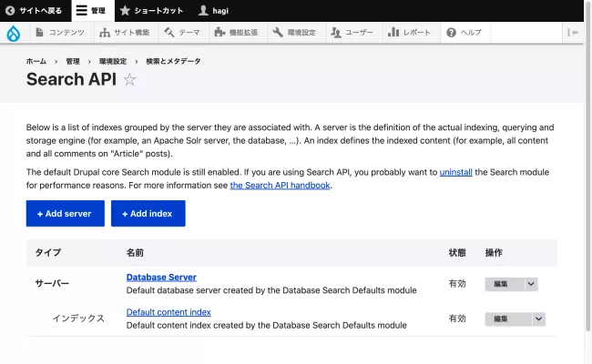
Task: Click the user silhouette icon beside hagi
Action: pos(203,11)
